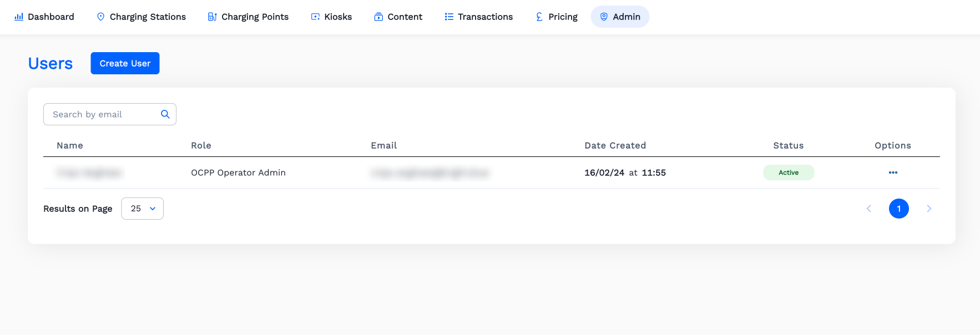Click the Charging Points station icon
The image size is (980, 335).
(212, 17)
